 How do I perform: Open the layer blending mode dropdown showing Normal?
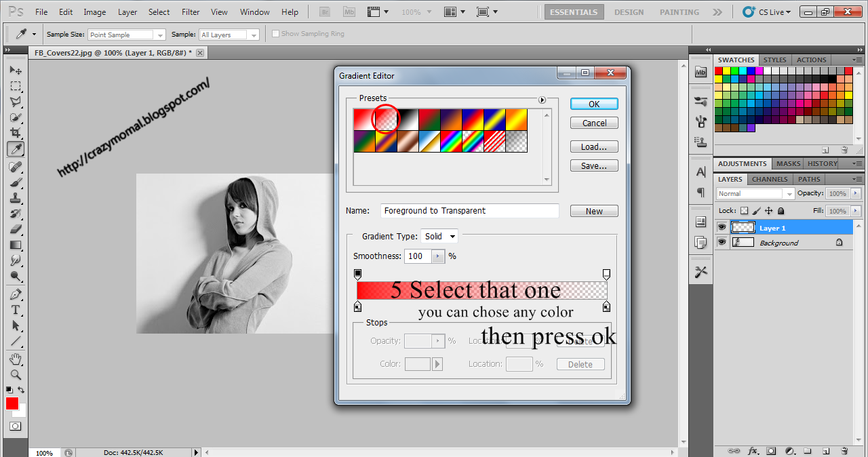pos(754,193)
